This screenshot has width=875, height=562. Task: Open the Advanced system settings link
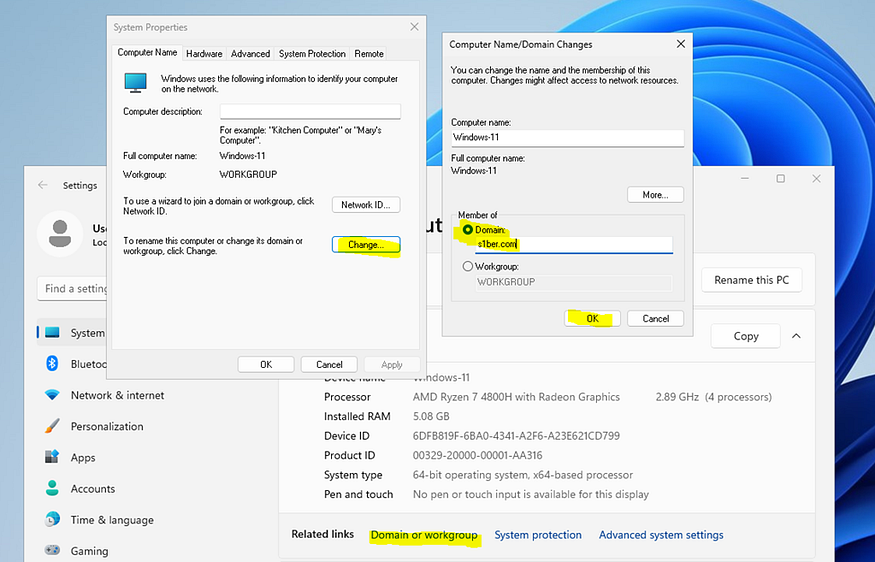pyautogui.click(x=661, y=535)
